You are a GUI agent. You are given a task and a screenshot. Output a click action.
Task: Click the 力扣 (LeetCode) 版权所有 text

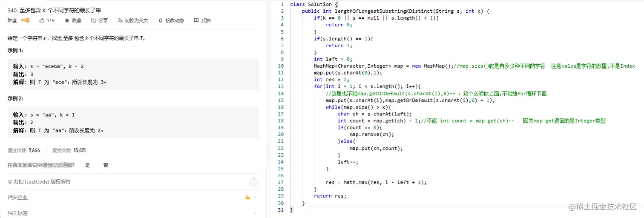(39, 182)
